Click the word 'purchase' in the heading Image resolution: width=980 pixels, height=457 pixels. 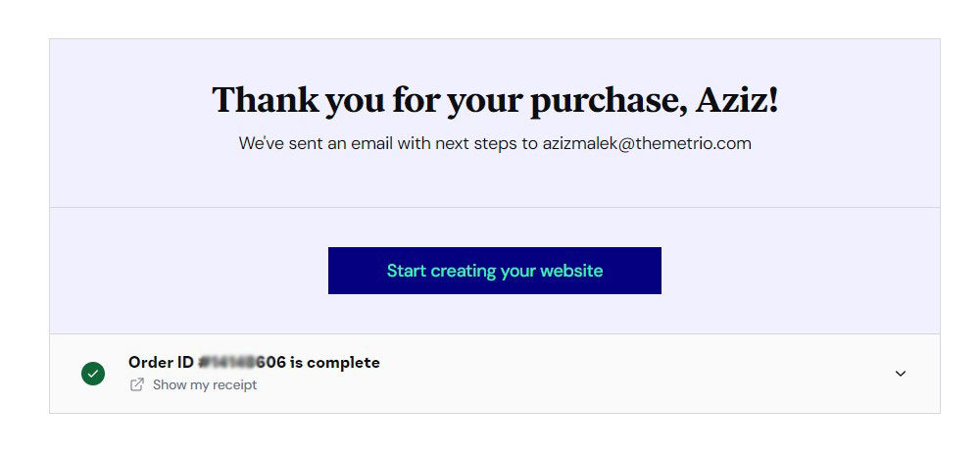(x=605, y=101)
